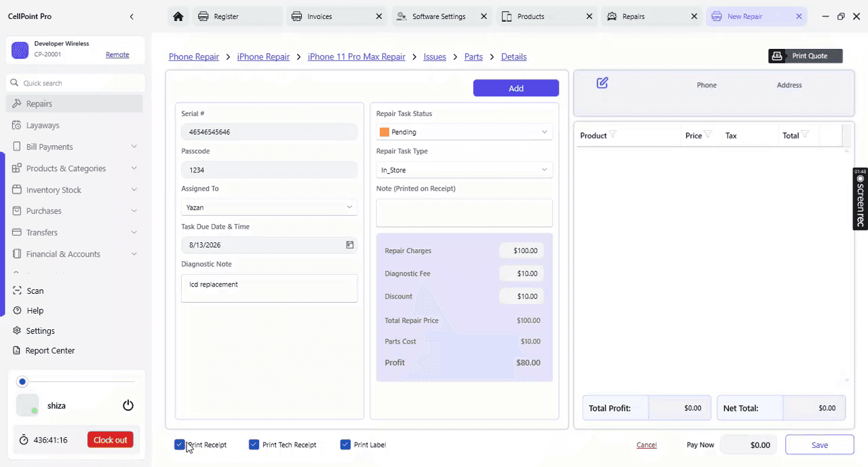Click the edit customer pencil icon
Screen dimensions: 868x467
tap(602, 83)
